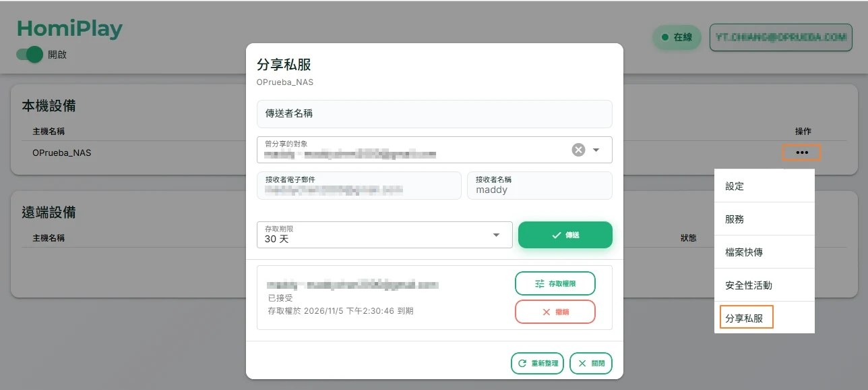Select 安全性活動 from the actions menu
Viewport: 868px width, 390px height.
tap(764, 285)
